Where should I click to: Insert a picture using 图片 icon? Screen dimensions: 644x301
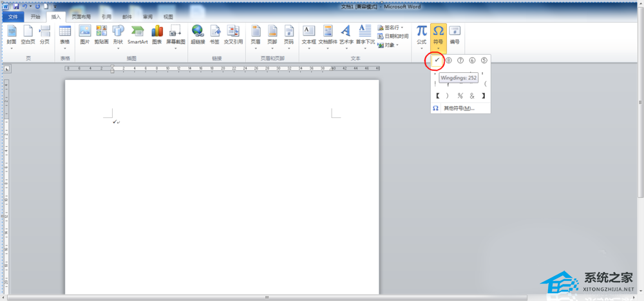pos(85,36)
